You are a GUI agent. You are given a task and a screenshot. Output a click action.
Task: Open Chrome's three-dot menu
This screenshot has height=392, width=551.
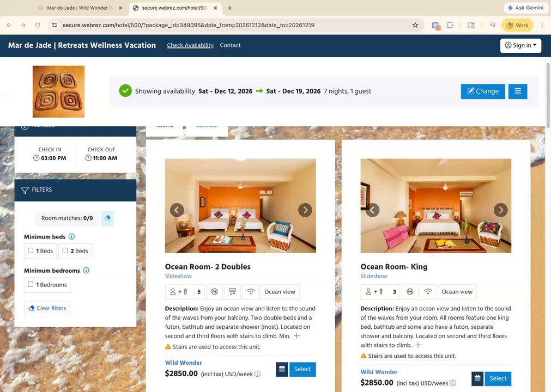point(542,25)
